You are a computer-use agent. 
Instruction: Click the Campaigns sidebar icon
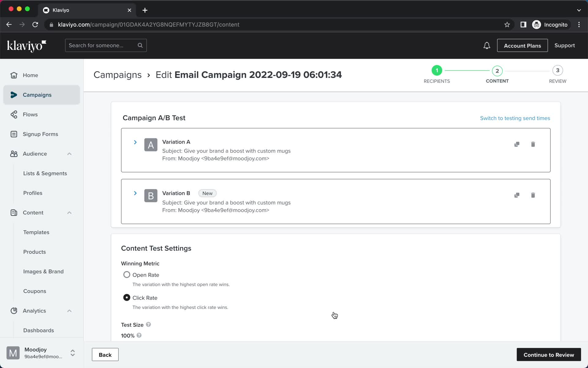13,94
